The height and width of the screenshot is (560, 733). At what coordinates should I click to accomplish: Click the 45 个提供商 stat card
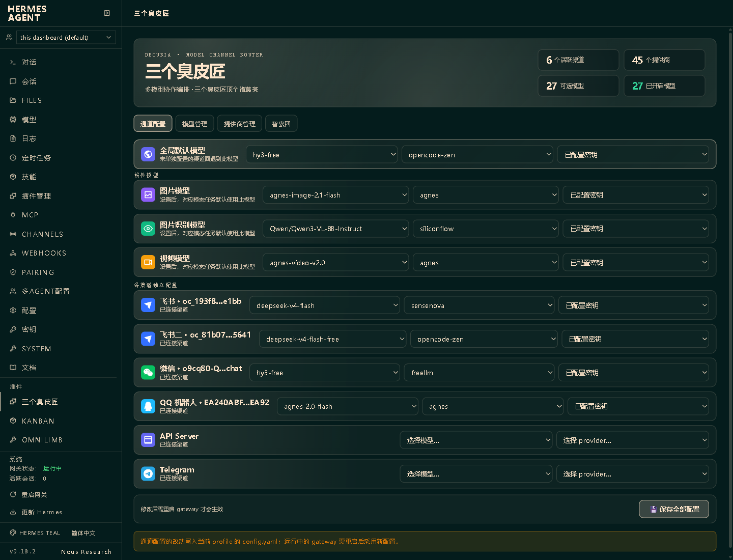pos(664,60)
